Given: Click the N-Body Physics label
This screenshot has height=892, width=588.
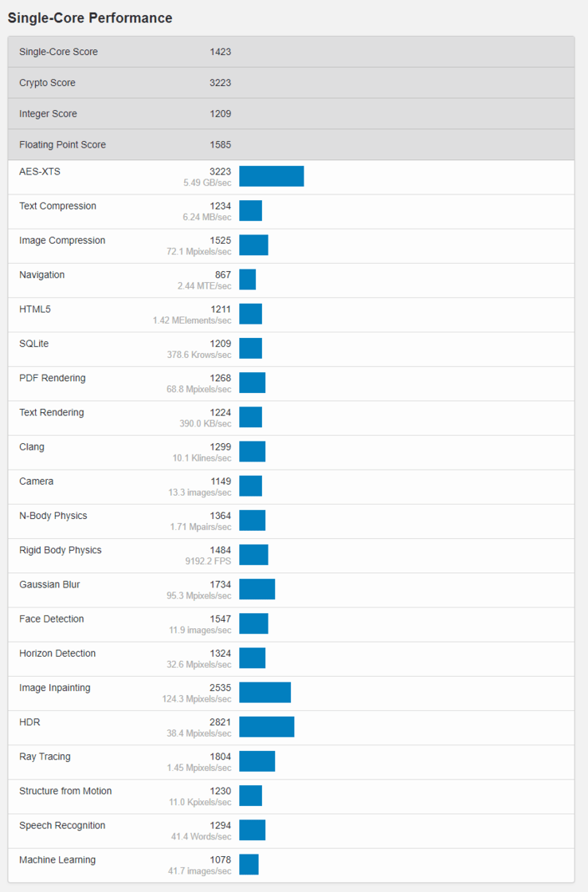Looking at the screenshot, I should (54, 516).
